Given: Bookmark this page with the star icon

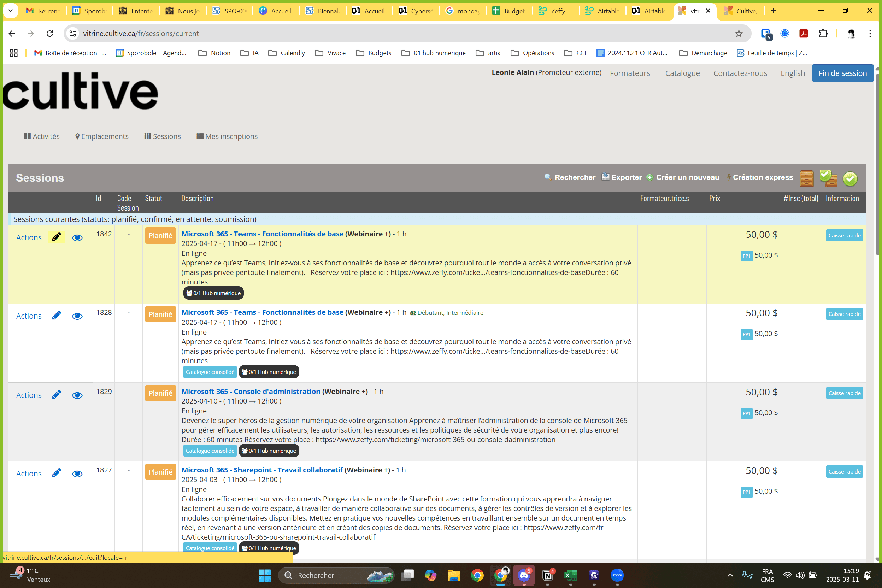Looking at the screenshot, I should click(739, 33).
